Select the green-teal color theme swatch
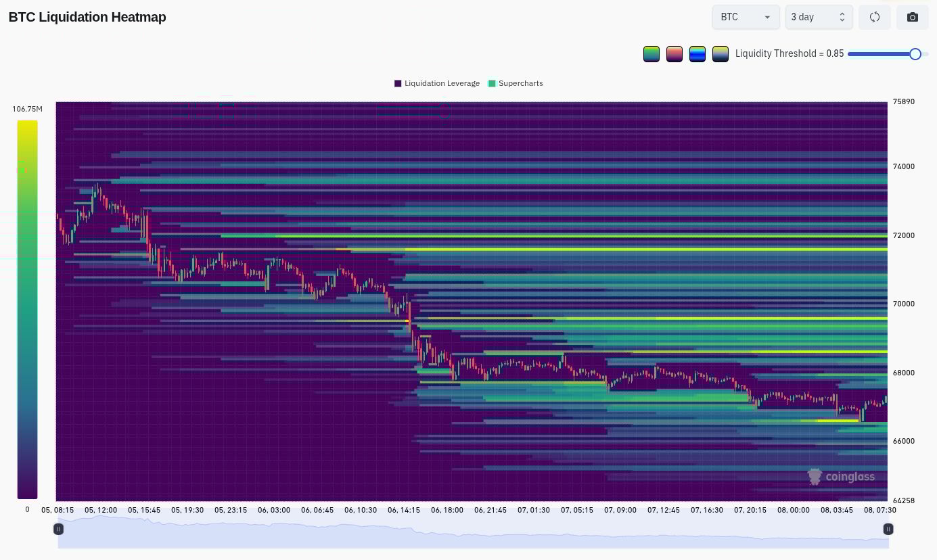The image size is (937, 560). tap(652, 54)
